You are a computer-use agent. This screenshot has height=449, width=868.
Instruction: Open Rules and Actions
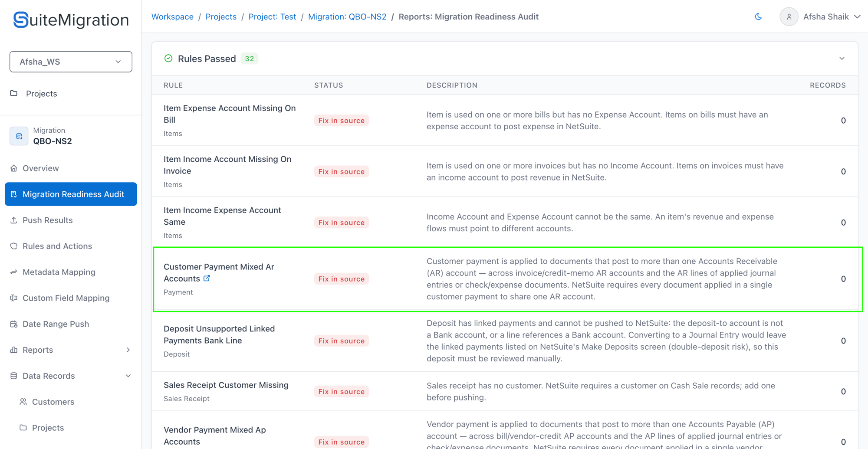point(57,246)
